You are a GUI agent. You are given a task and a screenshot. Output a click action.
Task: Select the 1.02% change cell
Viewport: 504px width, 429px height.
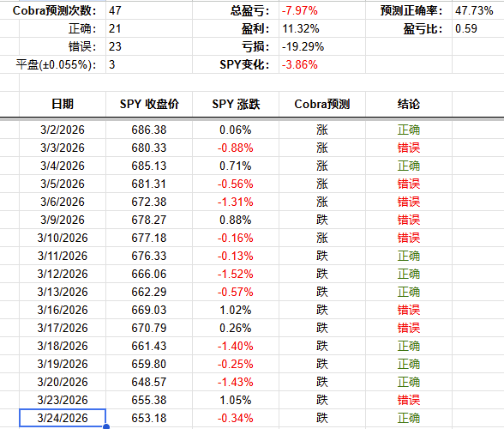coord(236,310)
